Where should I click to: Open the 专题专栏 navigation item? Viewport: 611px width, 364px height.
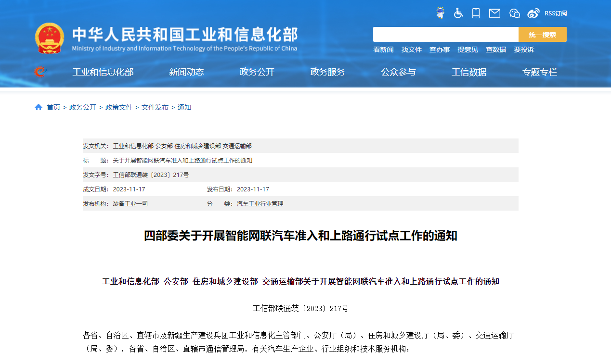point(540,72)
